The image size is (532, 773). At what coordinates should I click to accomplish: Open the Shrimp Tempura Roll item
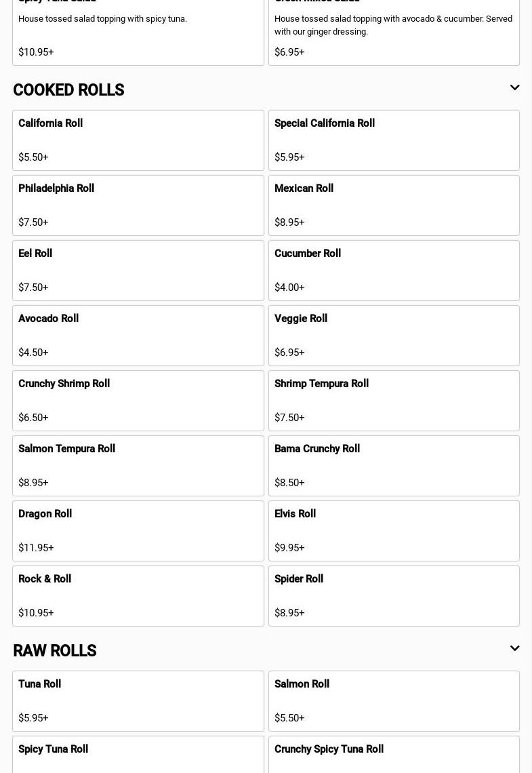394,401
